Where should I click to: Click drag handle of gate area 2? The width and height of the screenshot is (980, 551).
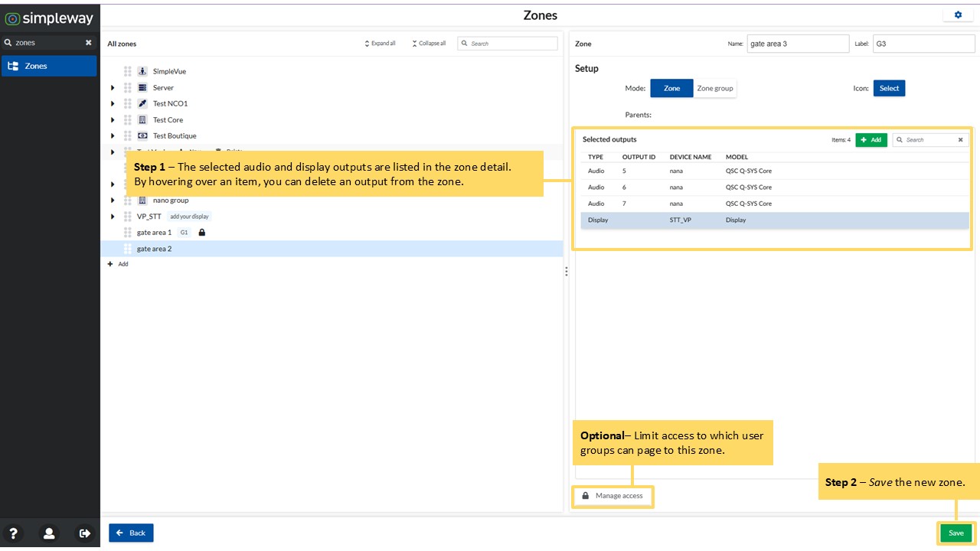(x=128, y=249)
